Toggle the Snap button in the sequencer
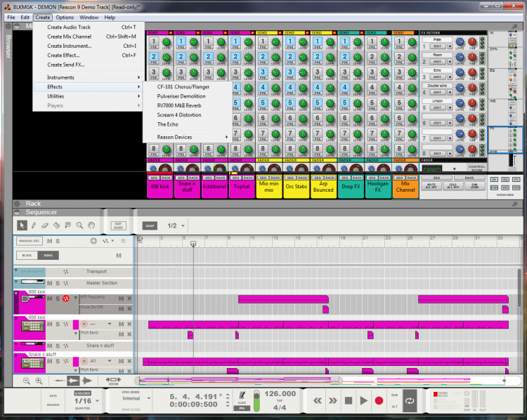 point(150,225)
